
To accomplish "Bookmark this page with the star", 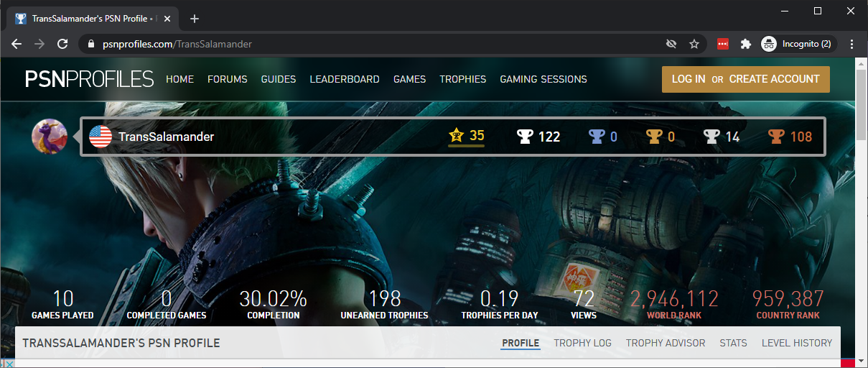I will 694,44.
